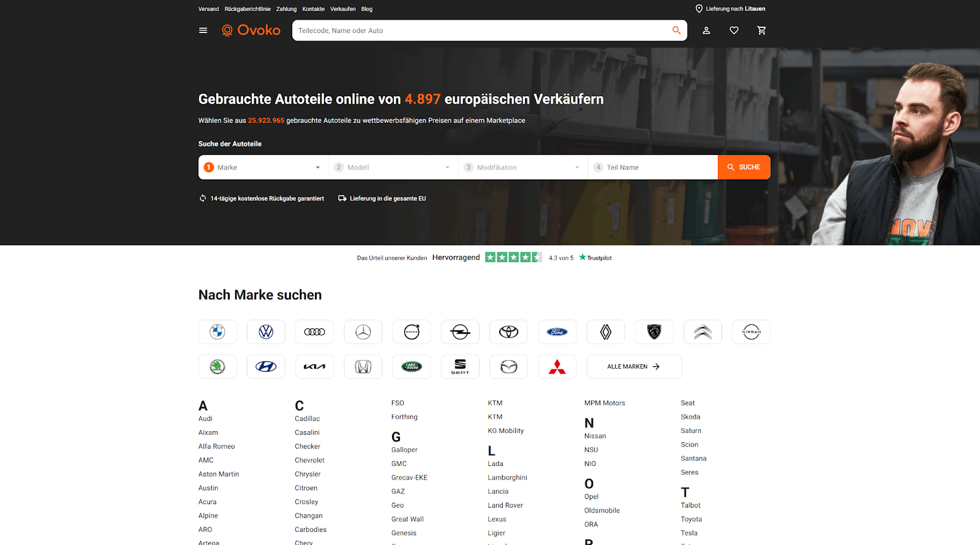Click the orange SUCHE button
The image size is (980, 545).
pos(744,167)
